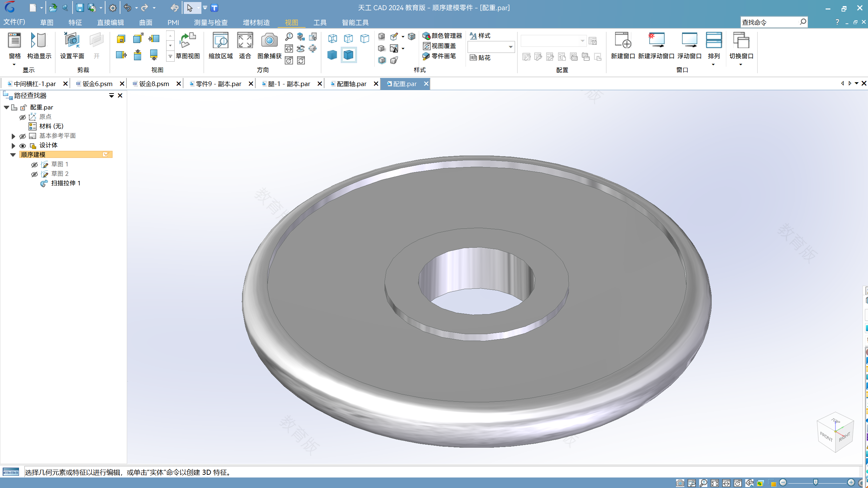Screen dimensions: 868x488
Task: Open the Switch Windows (切换窗口) dropdown
Action: pyautogui.click(x=741, y=64)
